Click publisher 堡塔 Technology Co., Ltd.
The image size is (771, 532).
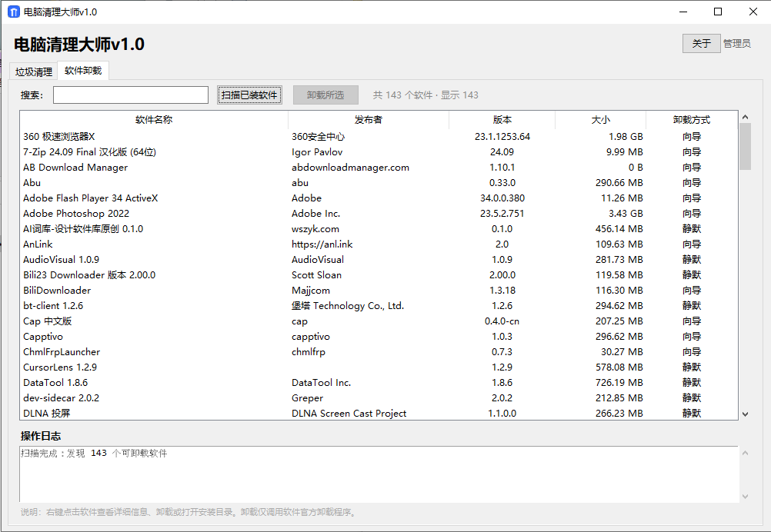(x=348, y=305)
